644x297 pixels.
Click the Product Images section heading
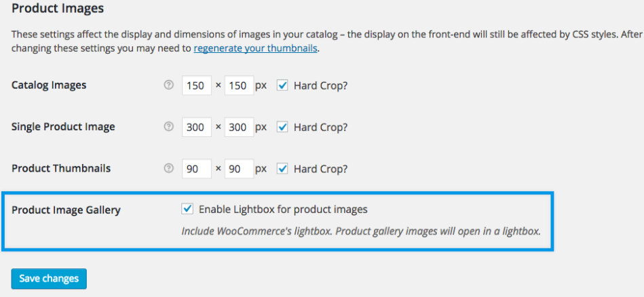(x=58, y=8)
